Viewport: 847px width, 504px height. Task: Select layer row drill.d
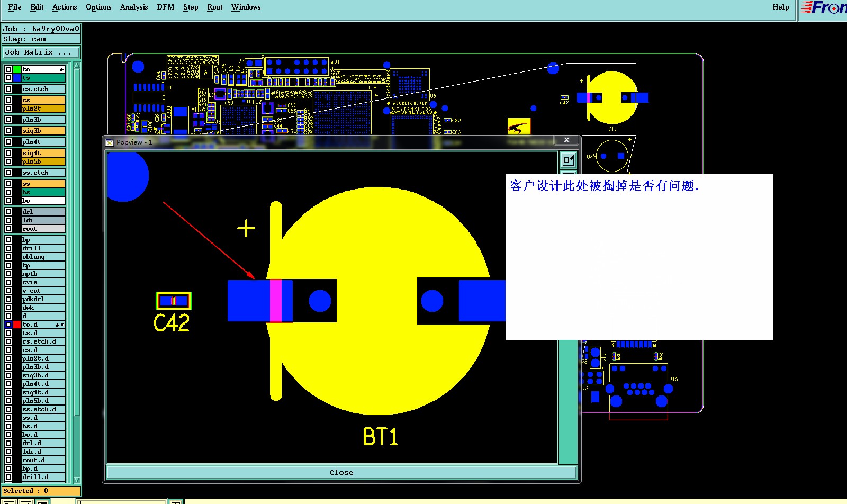[x=43, y=477]
